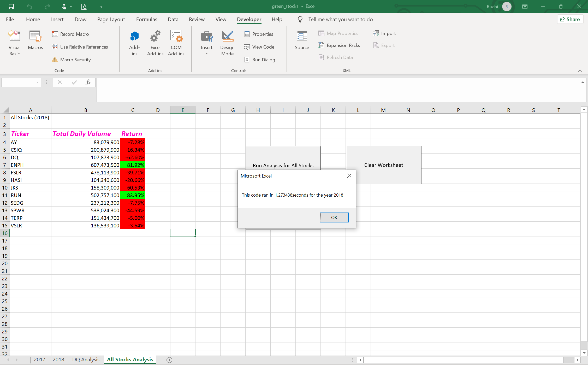
Task: Click the Total Daily Volume header cell
Action: 86,133
